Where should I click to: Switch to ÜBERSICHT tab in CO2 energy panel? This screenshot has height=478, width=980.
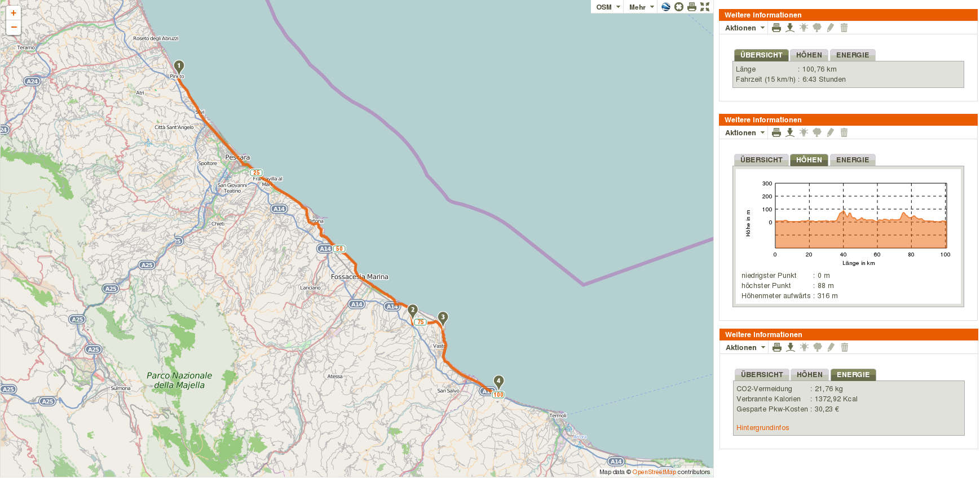coord(762,375)
